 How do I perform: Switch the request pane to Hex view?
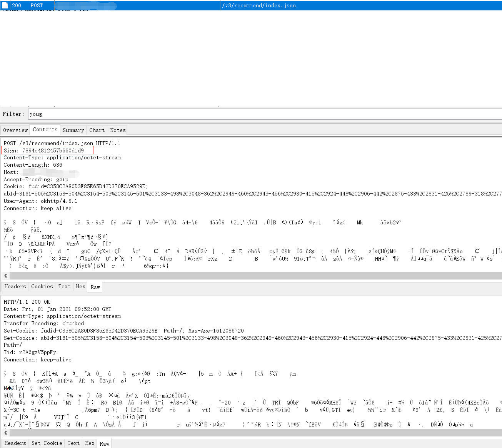pos(80,286)
